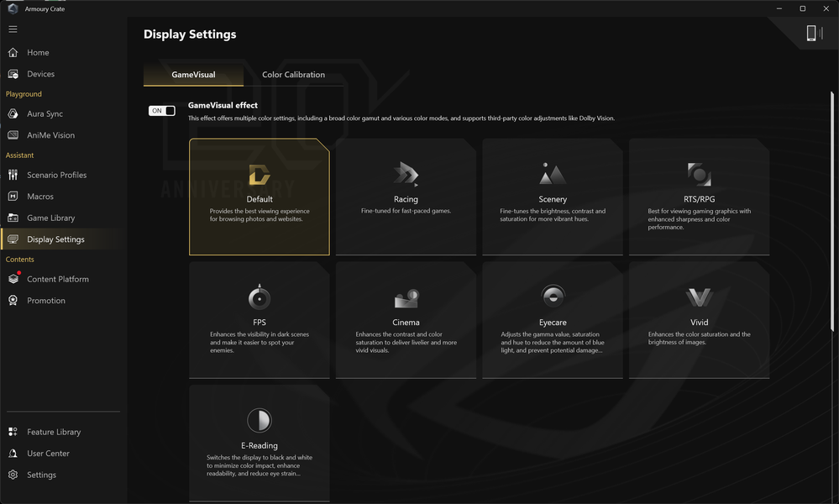Viewport: 839px width, 504px height.
Task: Click the Armoury Crate logo in title bar
Action: (x=13, y=8)
